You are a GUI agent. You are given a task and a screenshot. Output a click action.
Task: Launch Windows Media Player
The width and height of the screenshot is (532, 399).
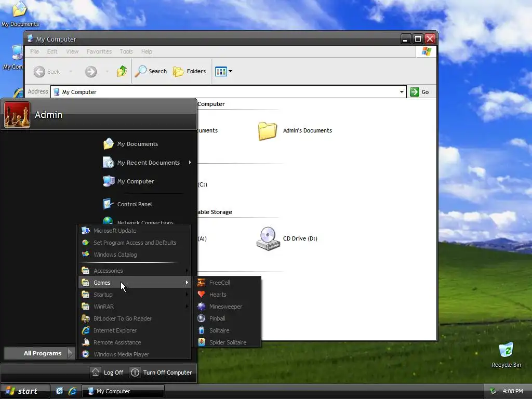(135, 354)
